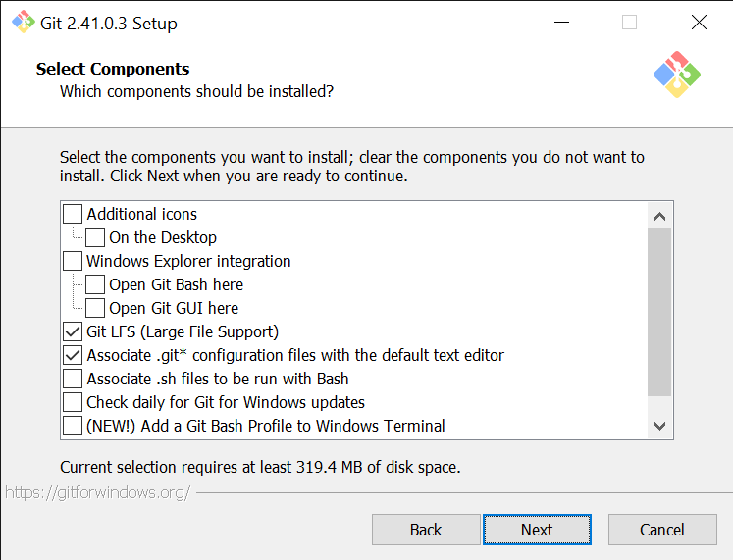Enable Associate .sh files with Bash
The height and width of the screenshot is (560, 733).
73,379
